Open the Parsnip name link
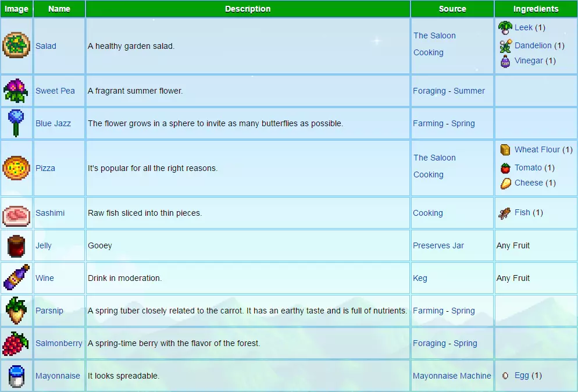578x392 pixels. [x=49, y=311]
